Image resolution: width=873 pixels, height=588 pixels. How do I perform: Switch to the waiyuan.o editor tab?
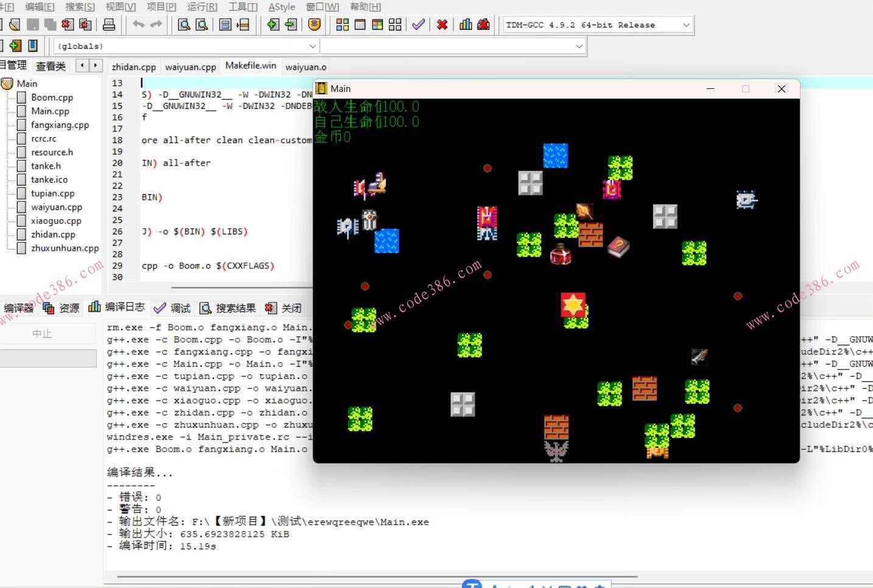click(306, 67)
